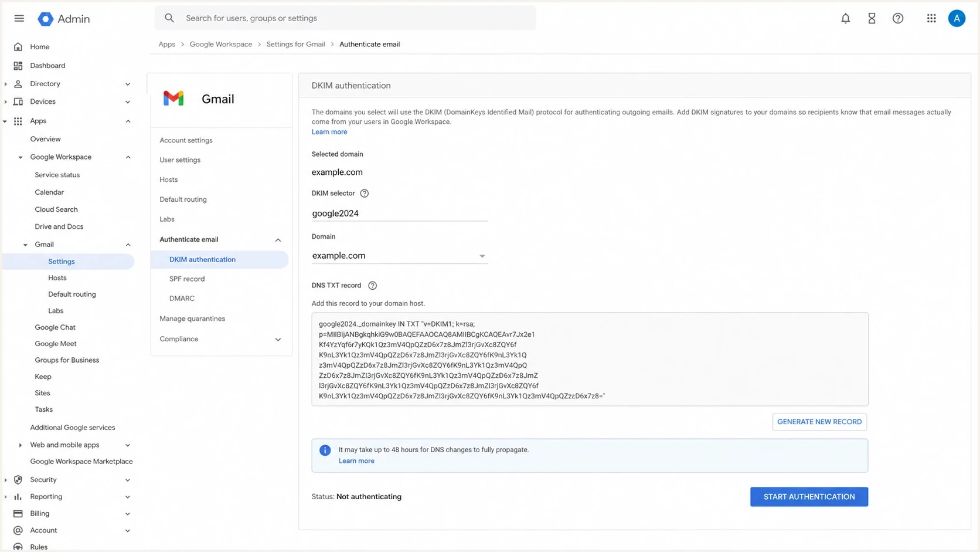This screenshot has height=552, width=980.
Task: Go to Apps breadcrumb
Action: coord(167,45)
